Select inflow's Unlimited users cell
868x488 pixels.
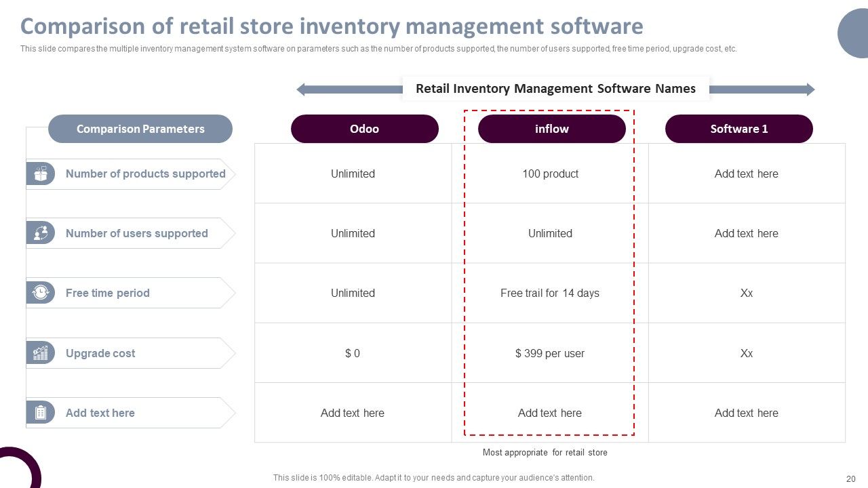coord(550,233)
